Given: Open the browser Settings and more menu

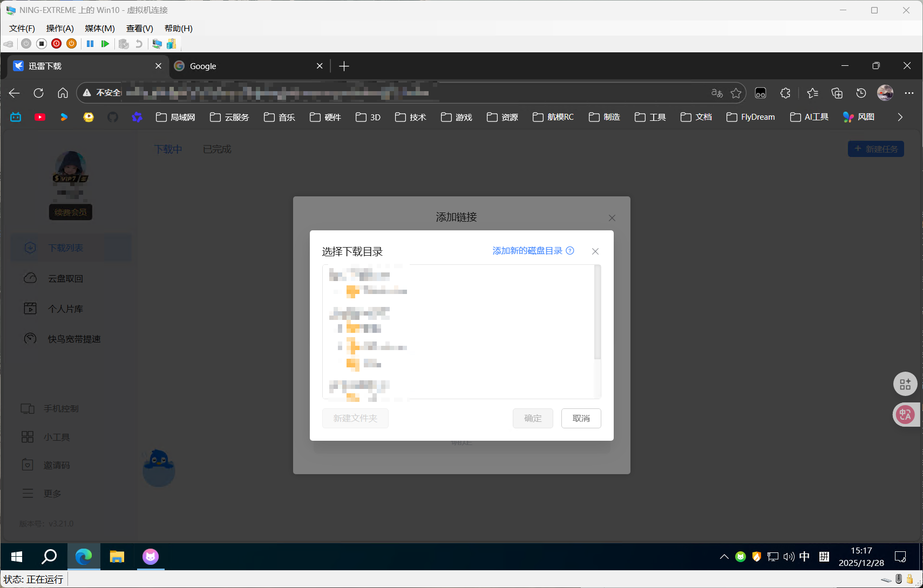Looking at the screenshot, I should (x=909, y=93).
